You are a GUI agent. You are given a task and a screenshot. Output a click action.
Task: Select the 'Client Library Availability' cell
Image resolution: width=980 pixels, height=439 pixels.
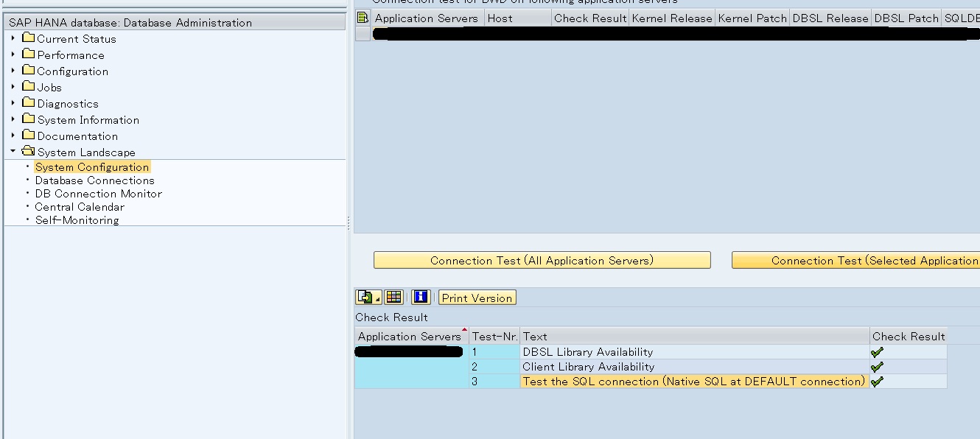695,367
